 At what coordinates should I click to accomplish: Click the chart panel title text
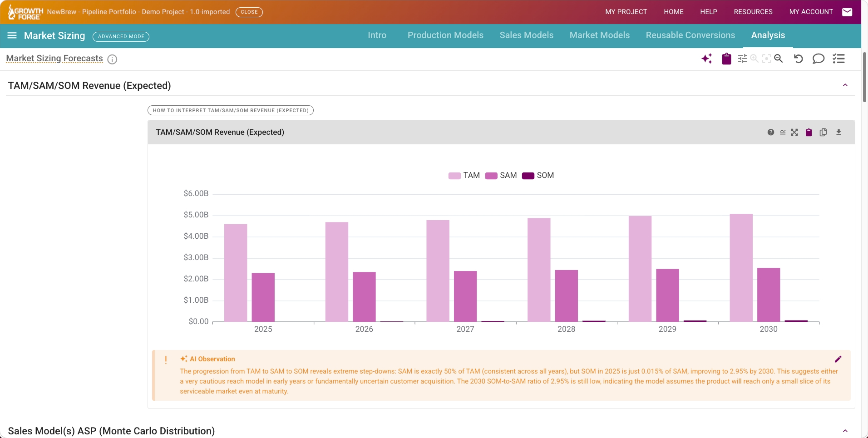point(220,132)
